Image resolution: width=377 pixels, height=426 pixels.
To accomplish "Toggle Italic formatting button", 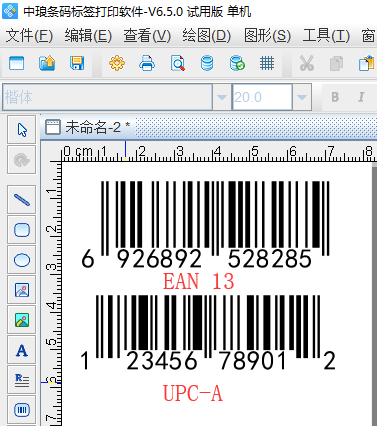I will (x=361, y=97).
